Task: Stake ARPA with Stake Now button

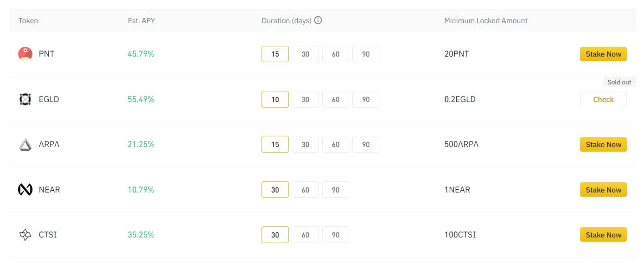Action: [x=603, y=145]
